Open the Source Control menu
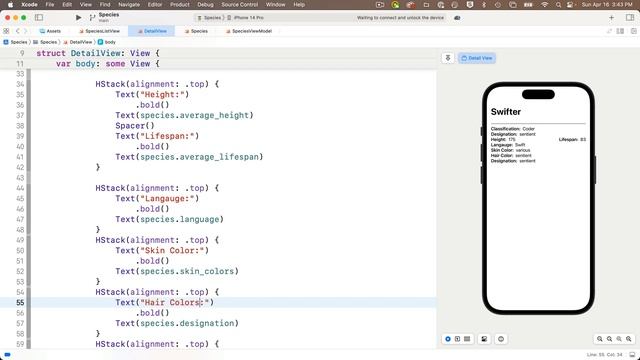This screenshot has width=640, height=360. 240,4
